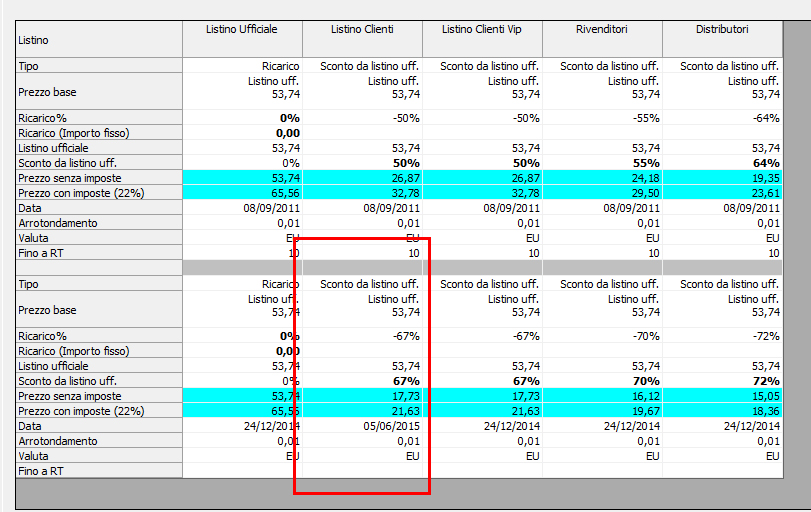Image resolution: width=811 pixels, height=512 pixels.
Task: Select the 18,36 price with tax cell
Action: (x=722, y=411)
